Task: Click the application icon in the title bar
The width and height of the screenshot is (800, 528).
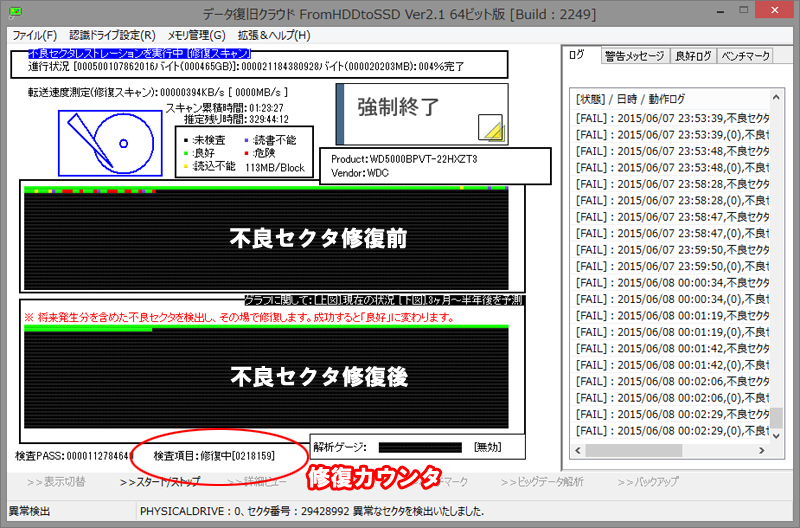Action: (15, 12)
